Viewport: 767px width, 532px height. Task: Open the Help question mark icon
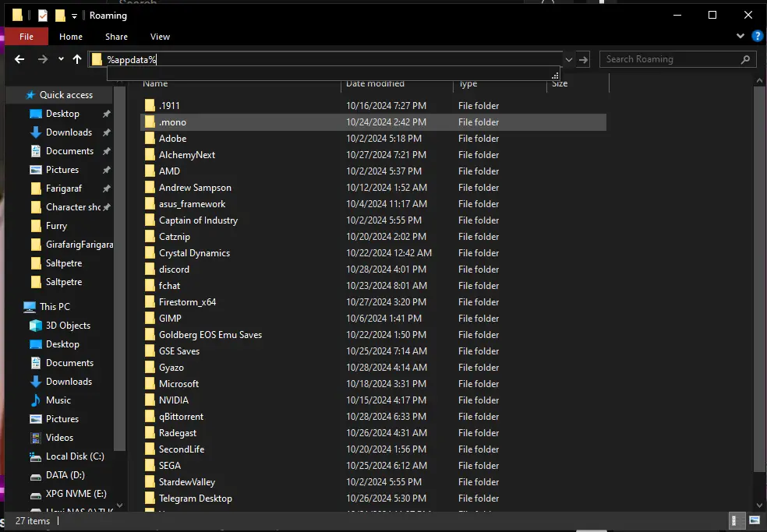pos(757,36)
